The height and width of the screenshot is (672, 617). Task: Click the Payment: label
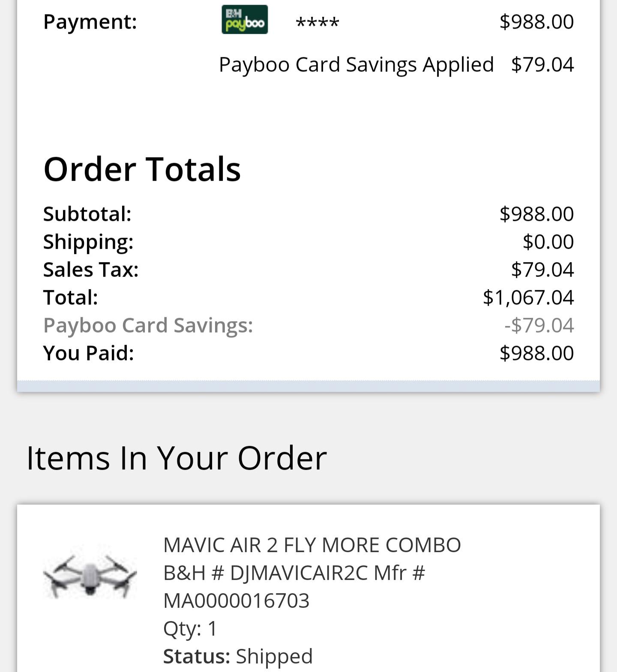coord(90,21)
